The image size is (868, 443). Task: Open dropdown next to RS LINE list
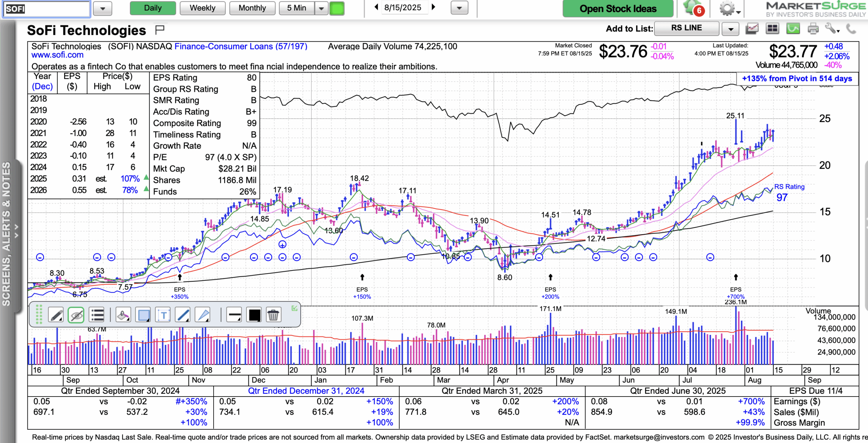click(730, 29)
